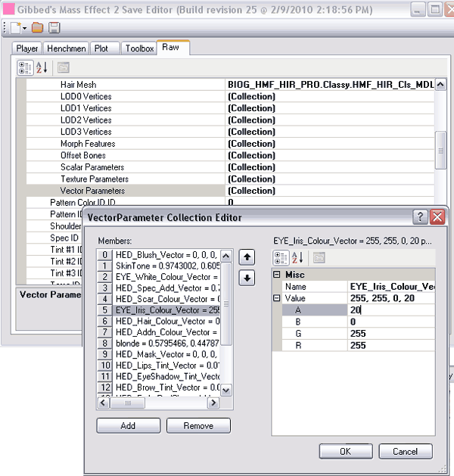Click the B component value field
This screenshot has height=476, width=454.
point(391,322)
